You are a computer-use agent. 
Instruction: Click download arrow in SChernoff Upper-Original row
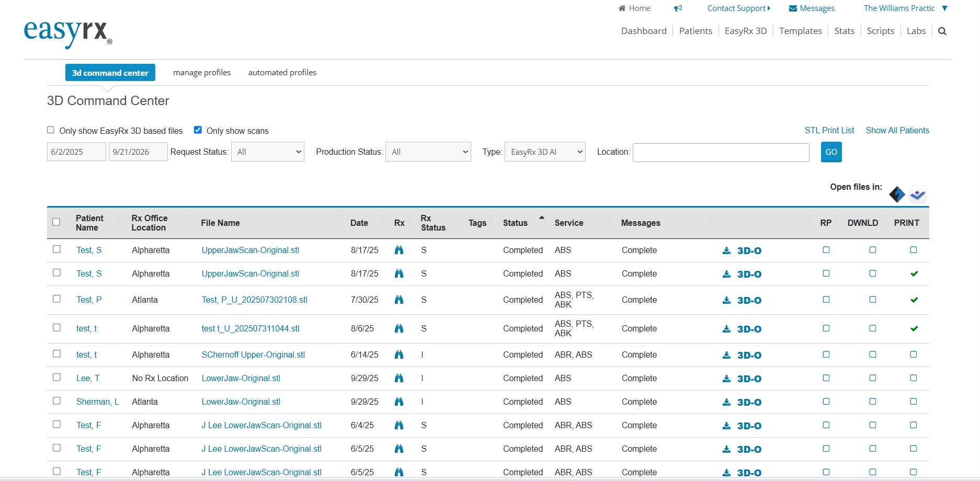click(726, 355)
